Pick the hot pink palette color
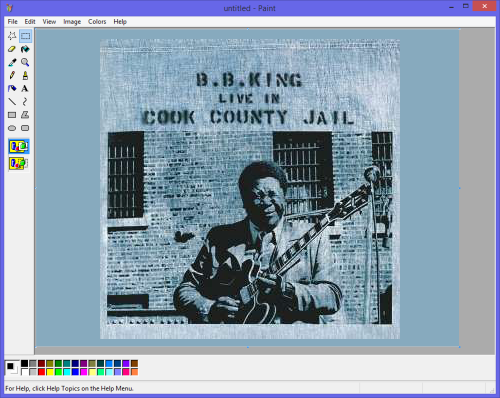The image size is (500, 398). (x=126, y=372)
